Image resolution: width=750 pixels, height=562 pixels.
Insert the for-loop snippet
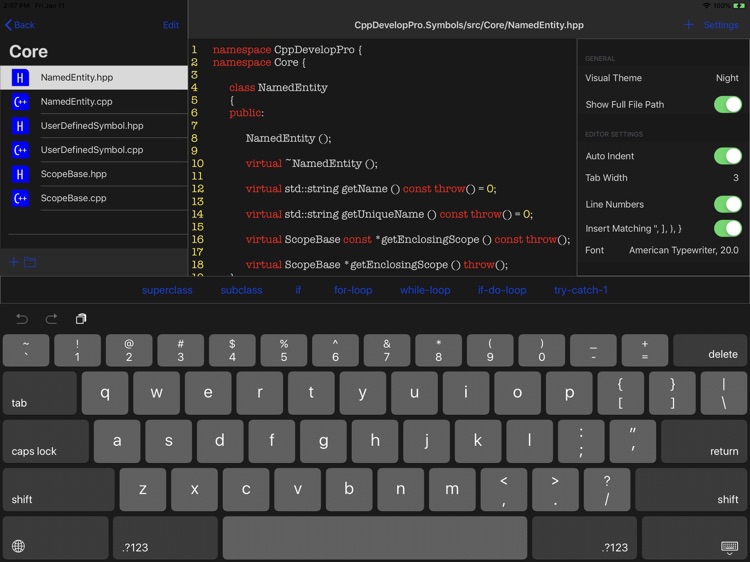point(353,290)
